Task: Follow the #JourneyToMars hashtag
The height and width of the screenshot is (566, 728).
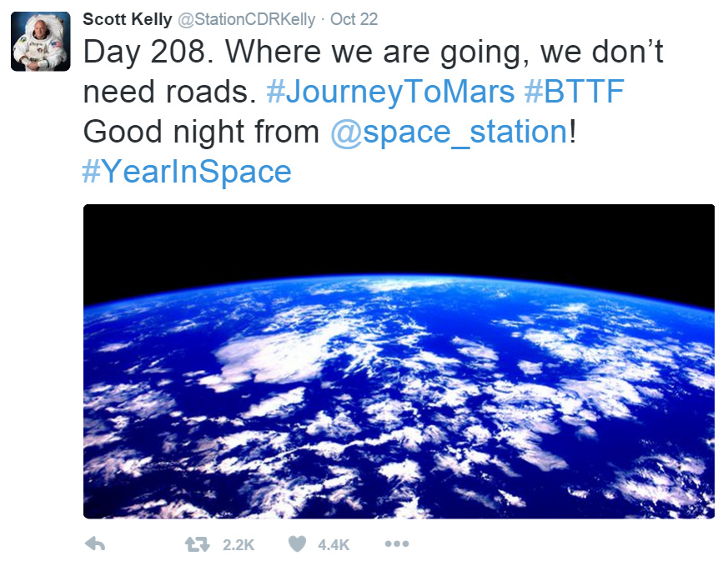Action: coord(390,92)
